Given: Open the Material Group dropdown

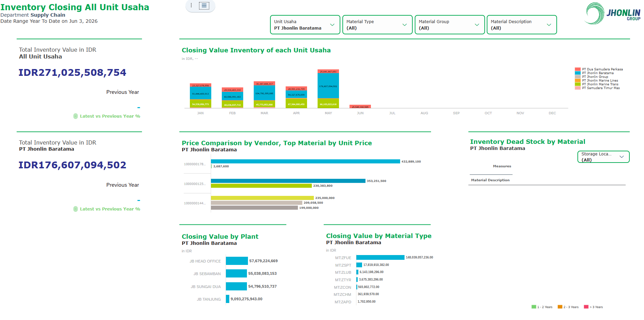Looking at the screenshot, I should tap(450, 25).
